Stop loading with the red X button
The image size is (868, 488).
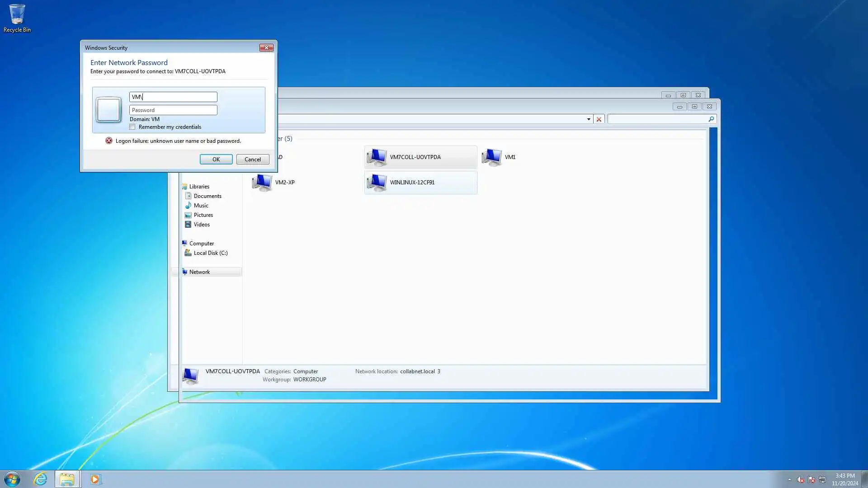599,119
